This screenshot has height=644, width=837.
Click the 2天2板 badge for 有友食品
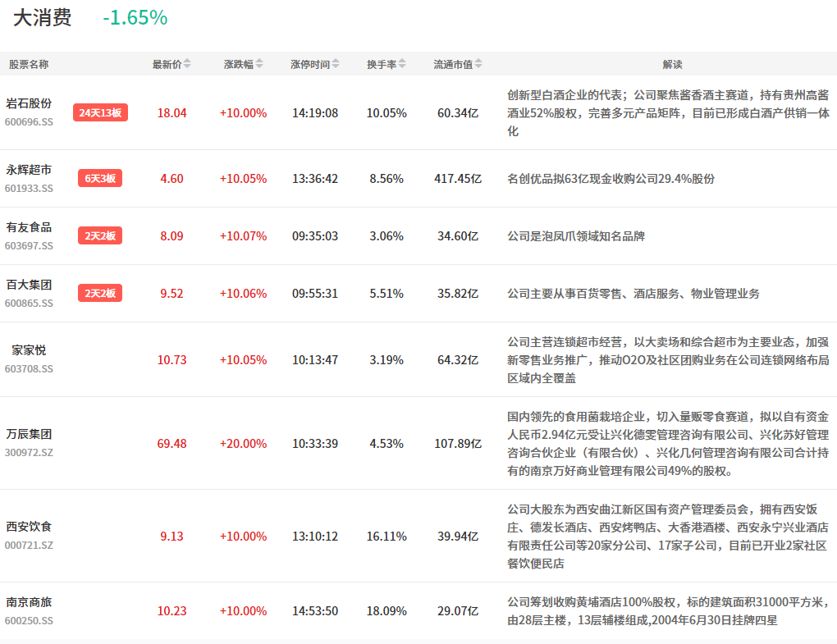[x=100, y=235]
